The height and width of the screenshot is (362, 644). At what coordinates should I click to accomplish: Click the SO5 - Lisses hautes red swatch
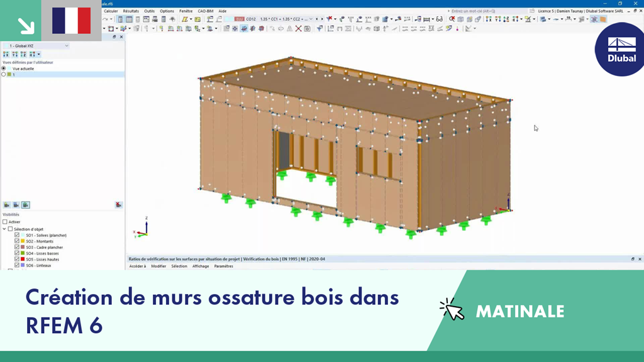23,259
